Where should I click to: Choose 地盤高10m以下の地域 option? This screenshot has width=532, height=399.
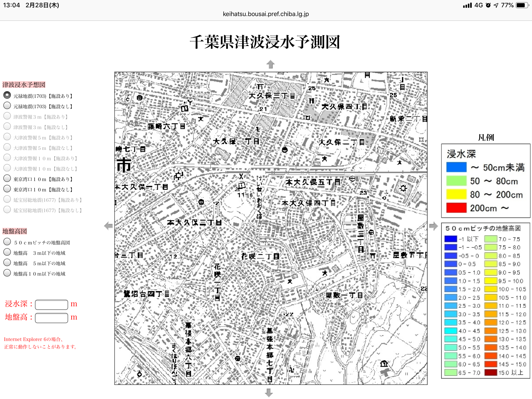[x=7, y=273]
